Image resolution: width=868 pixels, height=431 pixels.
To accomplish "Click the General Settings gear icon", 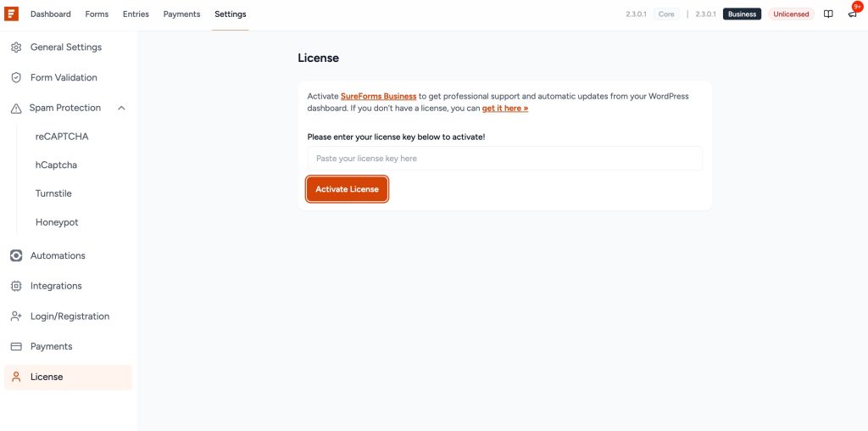I will 15,48.
